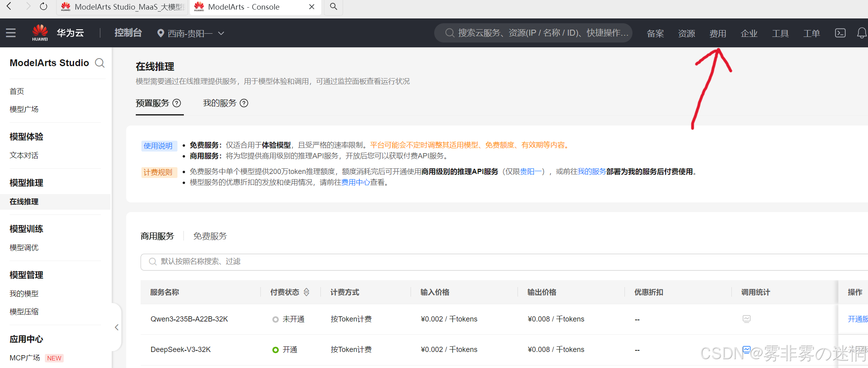The width and height of the screenshot is (868, 368).
Task: Switch to ModelArts Studio_MaaS browser tab
Action: coord(122,7)
